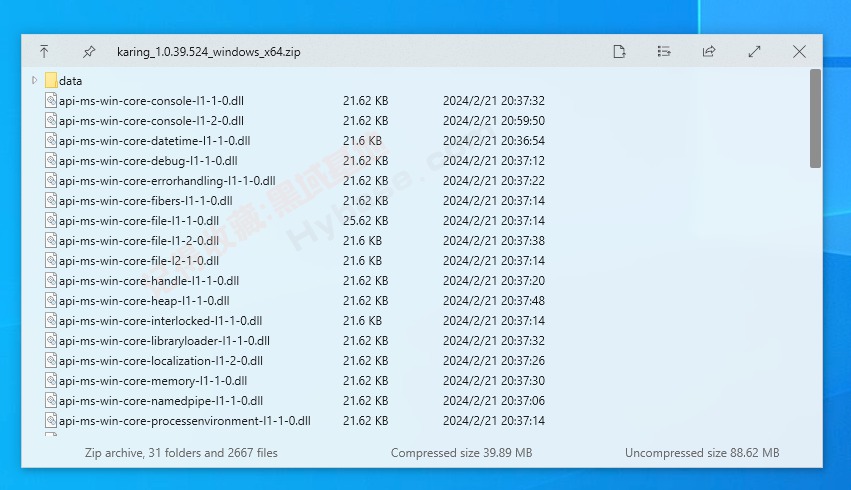
Task: Click the api-ms-win-core-memory-l1-1-0.dll file icon
Action: pos(51,380)
